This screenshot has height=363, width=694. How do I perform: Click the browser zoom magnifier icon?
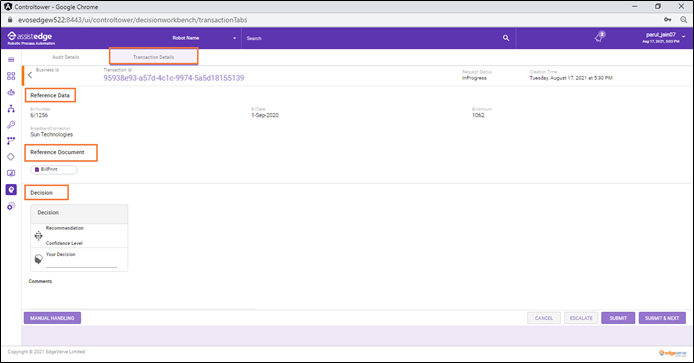[684, 19]
